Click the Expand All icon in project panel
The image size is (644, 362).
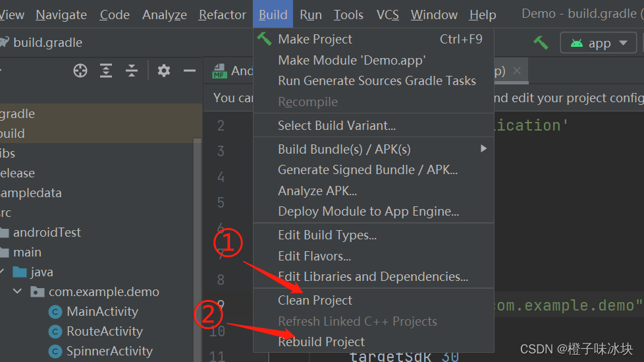106,71
